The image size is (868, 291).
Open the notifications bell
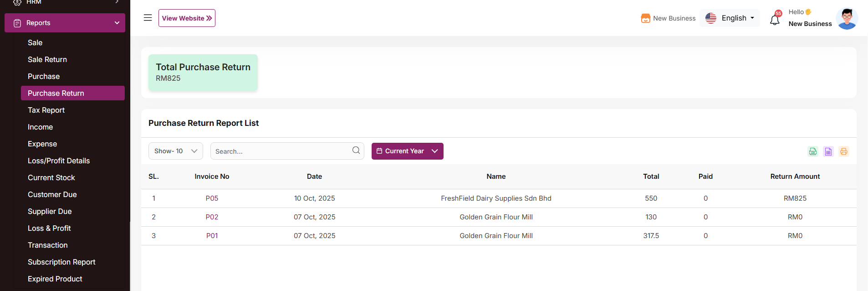tap(775, 20)
